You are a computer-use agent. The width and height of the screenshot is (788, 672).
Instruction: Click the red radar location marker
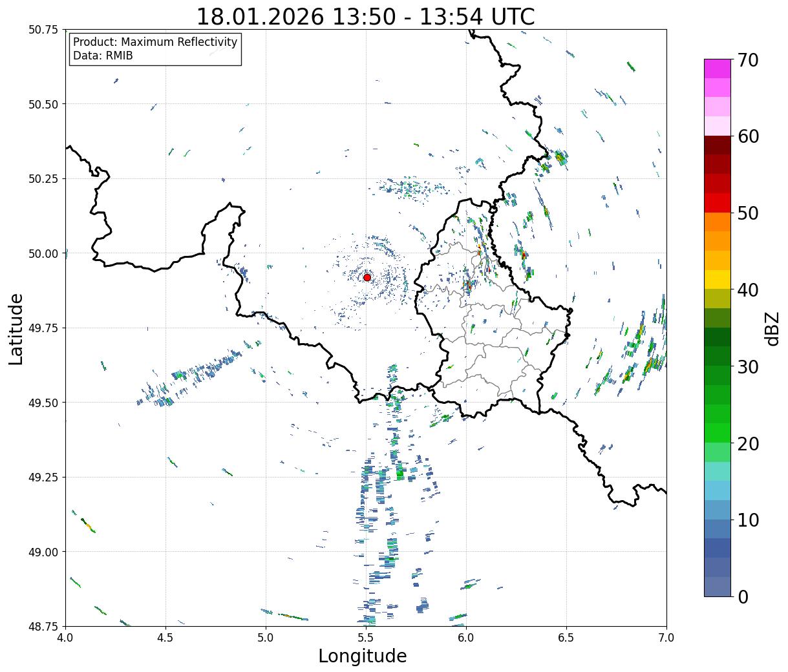(367, 277)
